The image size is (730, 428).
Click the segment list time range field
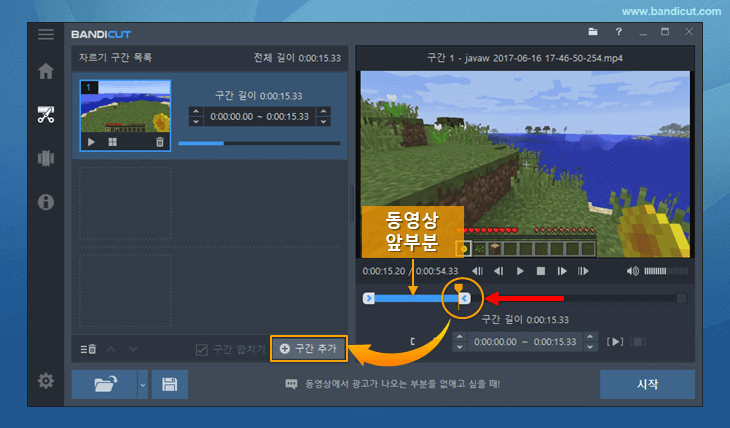pos(259,116)
